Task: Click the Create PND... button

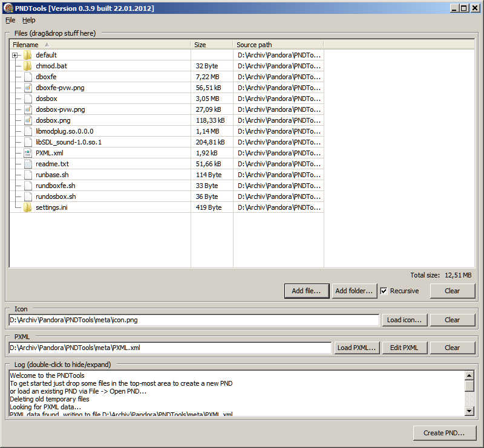Action: pos(445,433)
